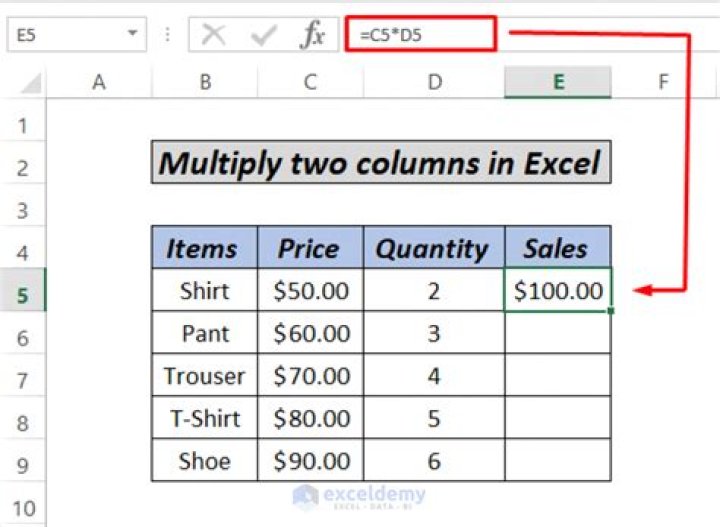
Task: Click the 'Multiply two columns in Excel' title cell
Action: tap(381, 163)
